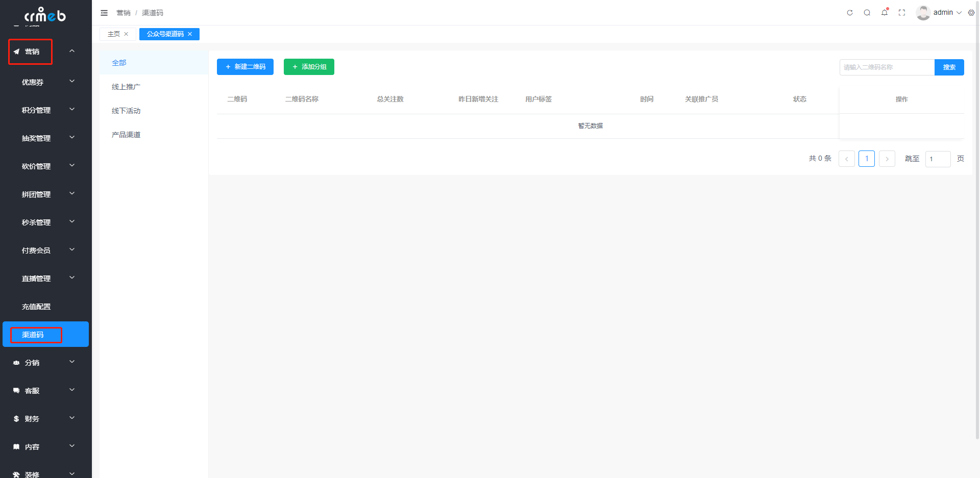Click the 操作 column header
980x478 pixels.
pyautogui.click(x=902, y=99)
